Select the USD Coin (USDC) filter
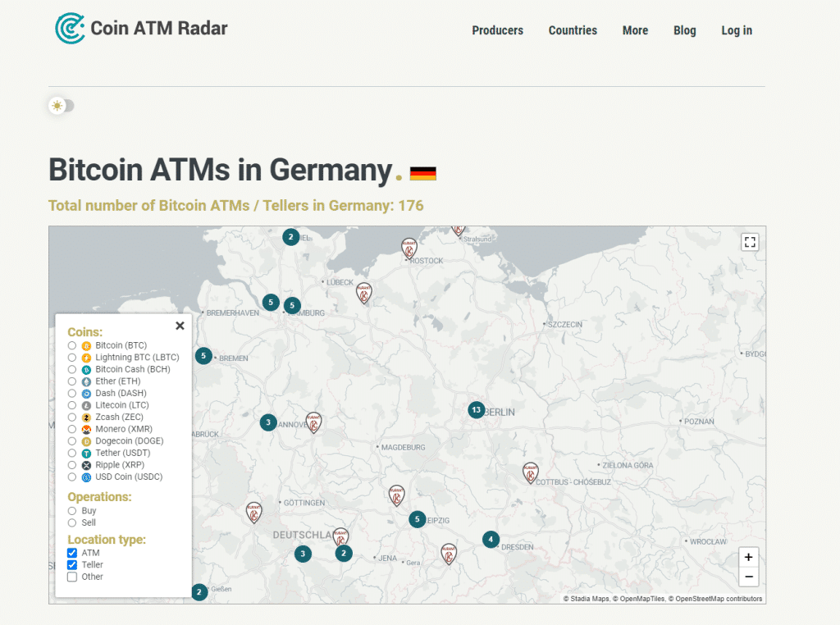This screenshot has width=840, height=625. click(x=72, y=477)
